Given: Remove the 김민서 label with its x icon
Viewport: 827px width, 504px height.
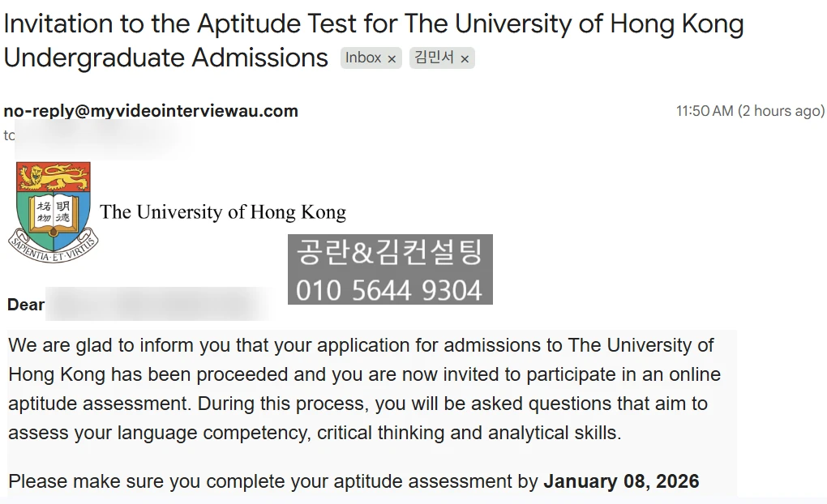Looking at the screenshot, I should pyautogui.click(x=465, y=58).
